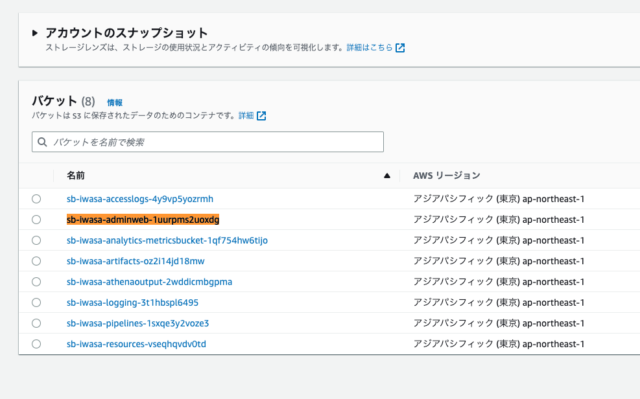Sort by the 名前 column arrow
Image resolution: width=640 pixels, height=399 pixels.
click(387, 176)
